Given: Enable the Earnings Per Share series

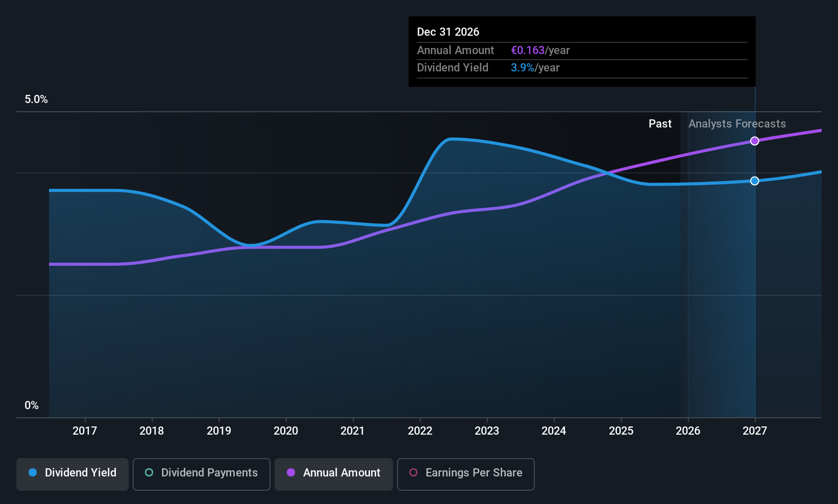Looking at the screenshot, I should (x=465, y=474).
